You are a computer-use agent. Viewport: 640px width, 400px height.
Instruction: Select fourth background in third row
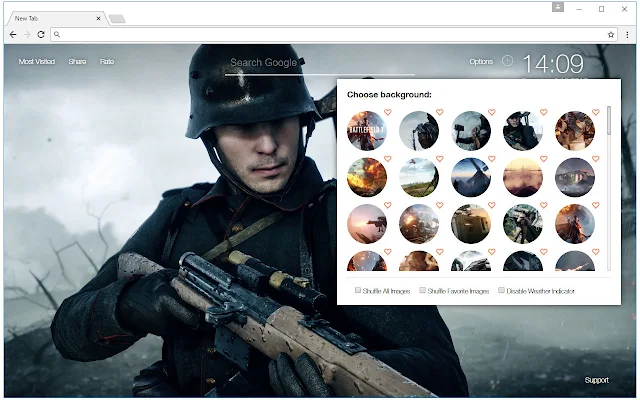click(x=523, y=224)
